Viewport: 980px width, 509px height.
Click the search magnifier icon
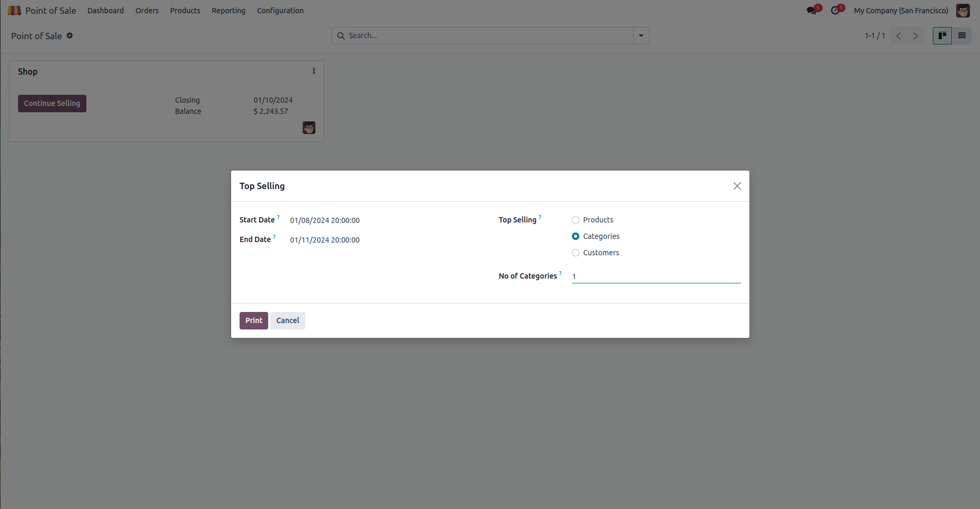coord(341,36)
